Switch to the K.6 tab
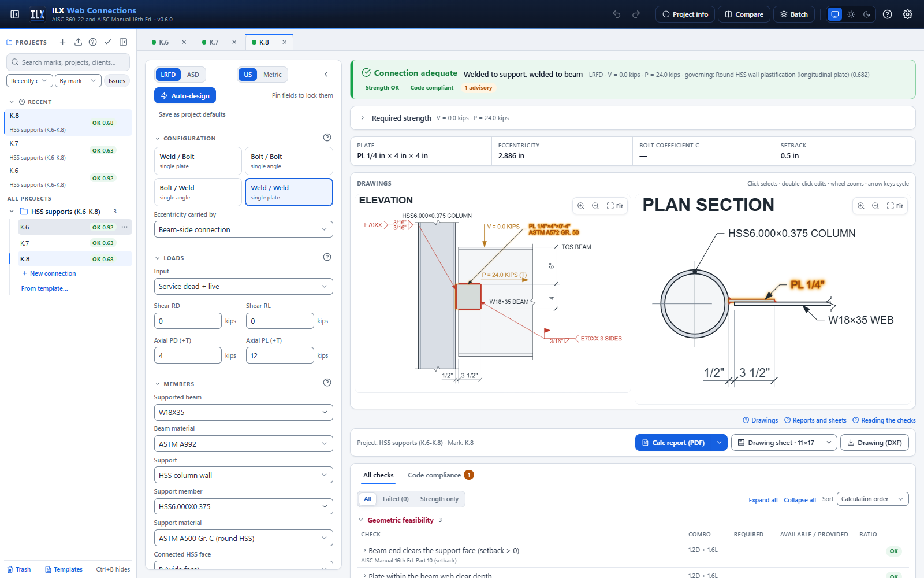The width and height of the screenshot is (924, 578). tap(164, 42)
